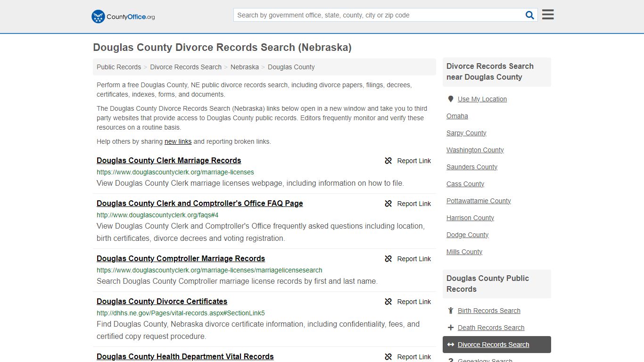Select highlighted Divorce Records Search item
The height and width of the screenshot is (362, 644).
click(497, 345)
